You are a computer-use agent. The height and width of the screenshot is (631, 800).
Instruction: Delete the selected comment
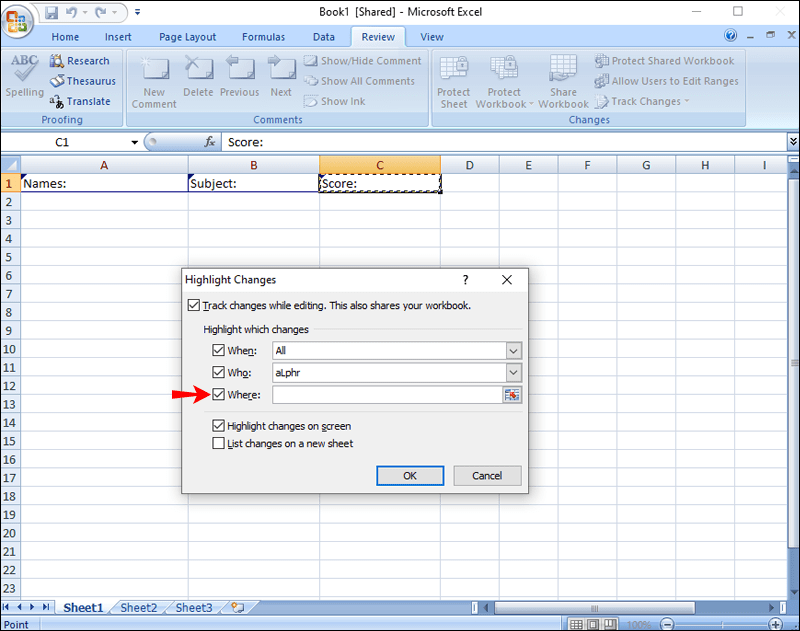[198, 77]
